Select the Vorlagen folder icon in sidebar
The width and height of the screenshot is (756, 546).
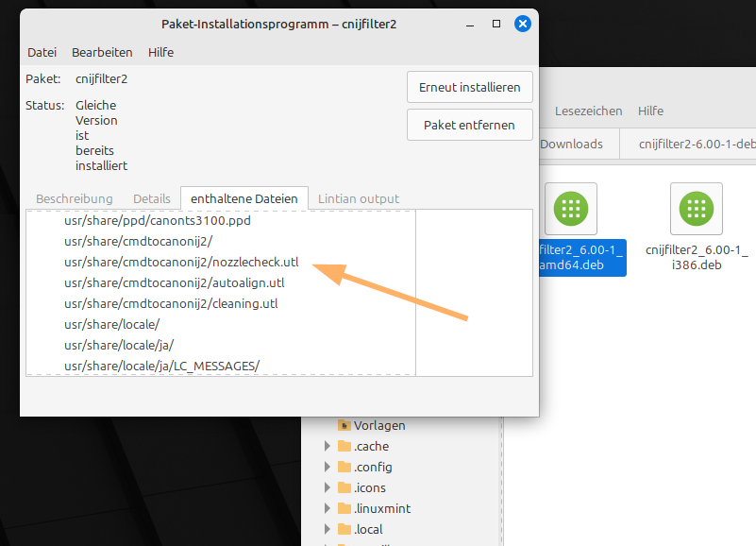[344, 425]
